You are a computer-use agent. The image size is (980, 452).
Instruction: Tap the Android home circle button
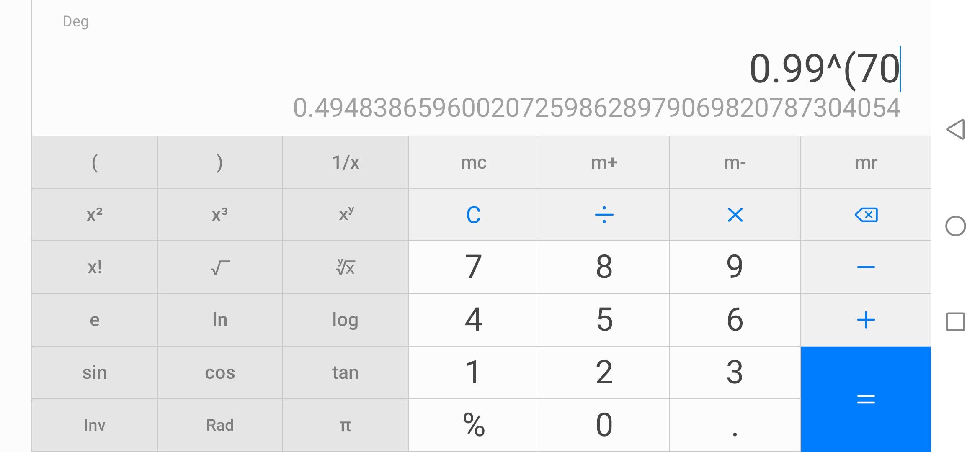955,226
